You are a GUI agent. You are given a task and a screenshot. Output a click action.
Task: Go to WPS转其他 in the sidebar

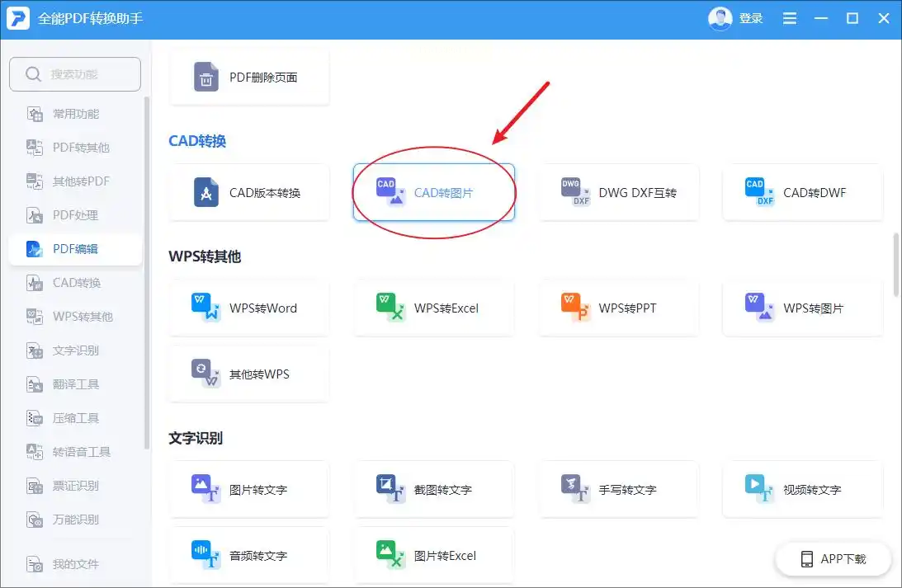pyautogui.click(x=75, y=317)
